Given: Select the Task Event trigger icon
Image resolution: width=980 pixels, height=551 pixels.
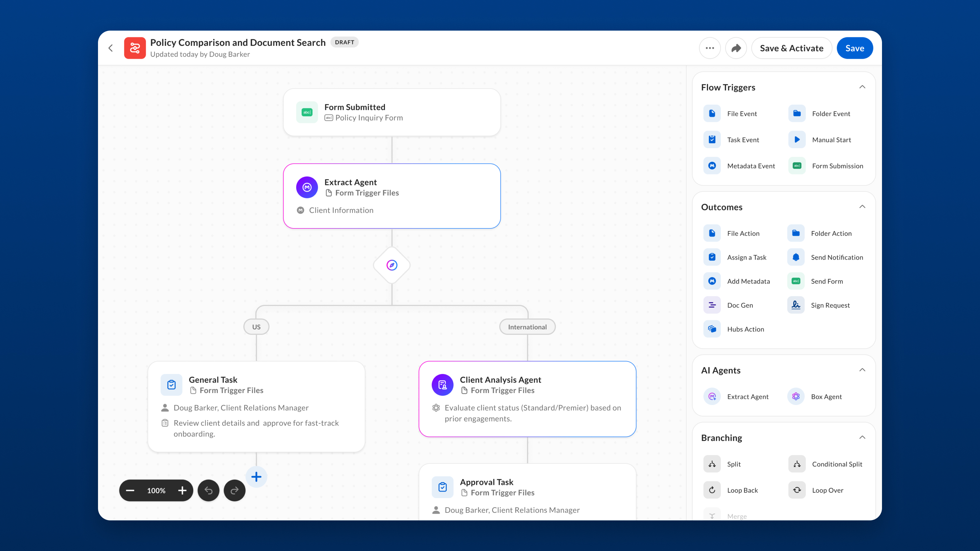Looking at the screenshot, I should [x=712, y=140].
